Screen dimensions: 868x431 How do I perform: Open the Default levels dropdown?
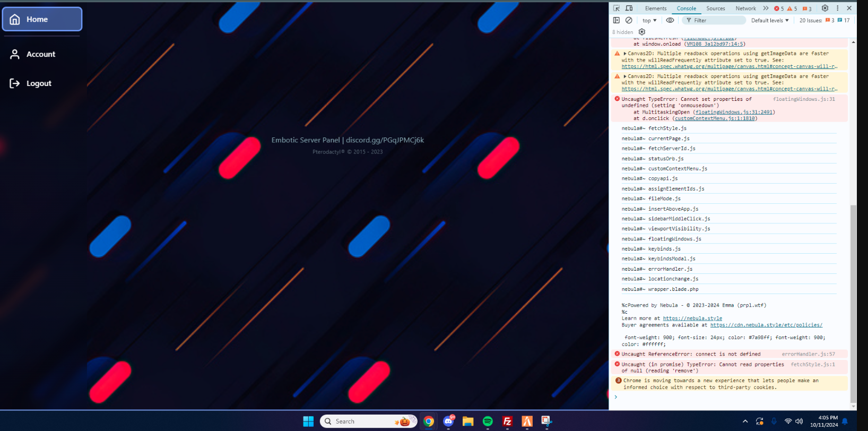770,20
